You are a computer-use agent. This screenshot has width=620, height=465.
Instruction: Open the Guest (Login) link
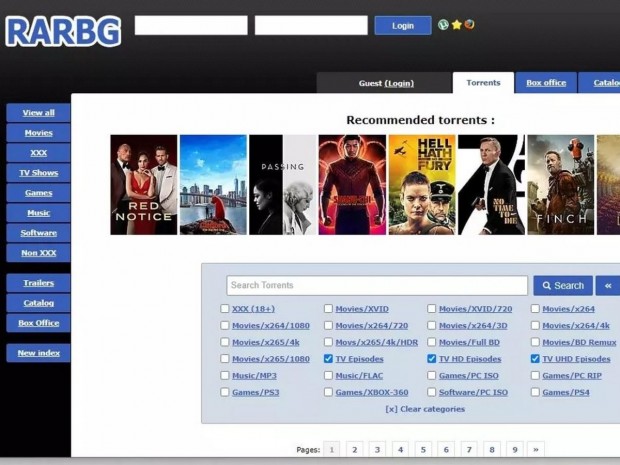386,83
